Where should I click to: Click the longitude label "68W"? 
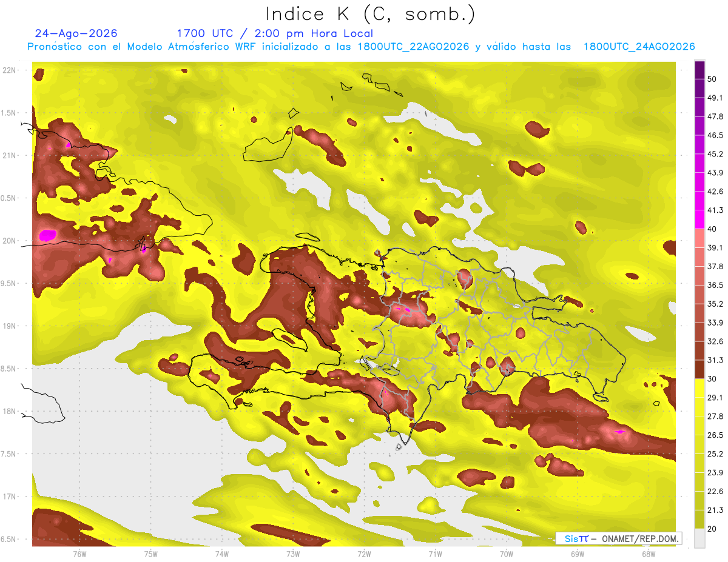tap(649, 554)
